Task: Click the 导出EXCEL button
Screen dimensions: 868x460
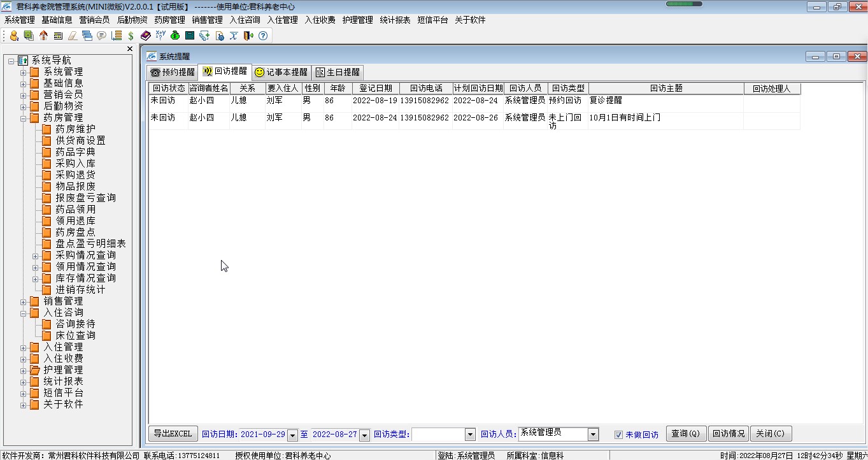Action: (x=172, y=434)
